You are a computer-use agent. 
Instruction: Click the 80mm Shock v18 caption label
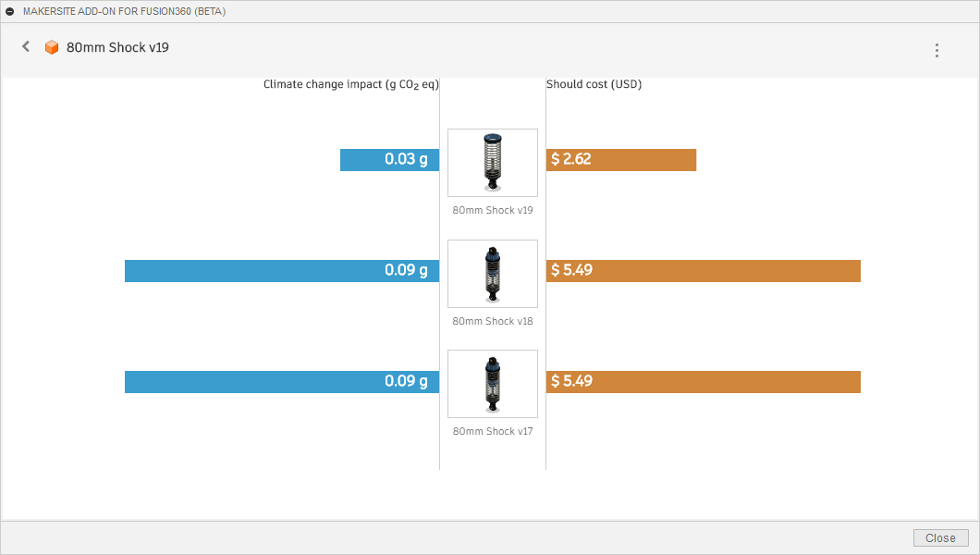[493, 321]
